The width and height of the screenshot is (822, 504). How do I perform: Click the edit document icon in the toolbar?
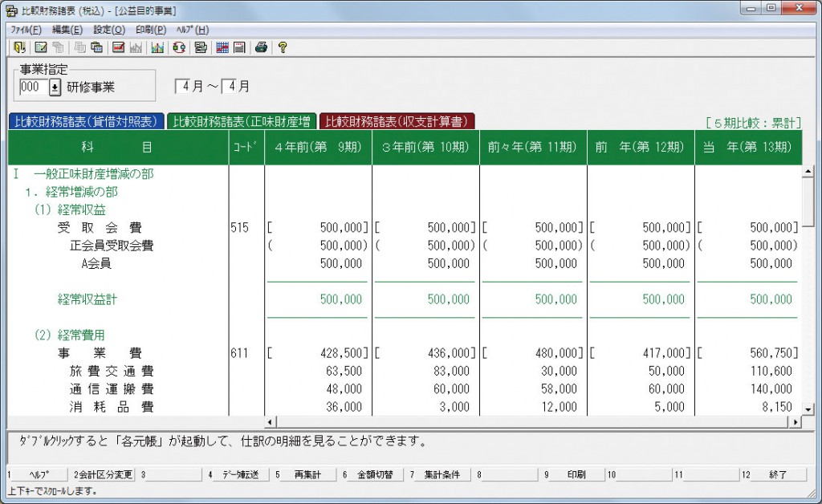coord(40,47)
